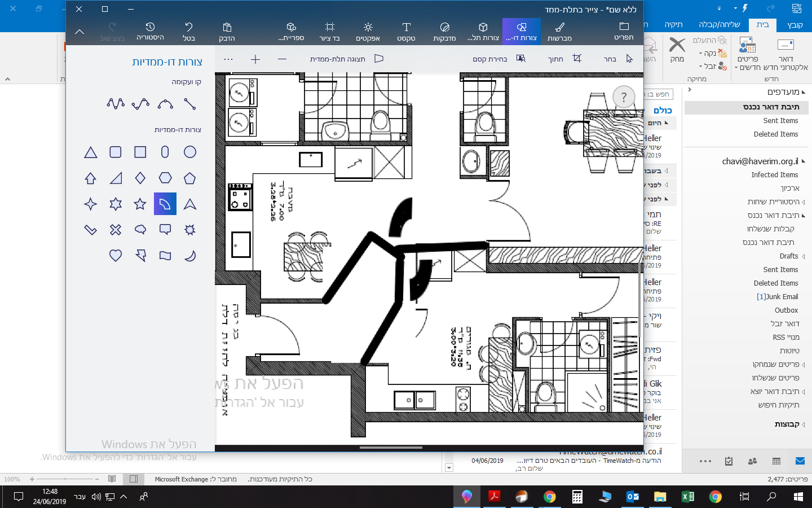812x508 pixels.
Task: Select the circle 2D shape
Action: [190, 152]
